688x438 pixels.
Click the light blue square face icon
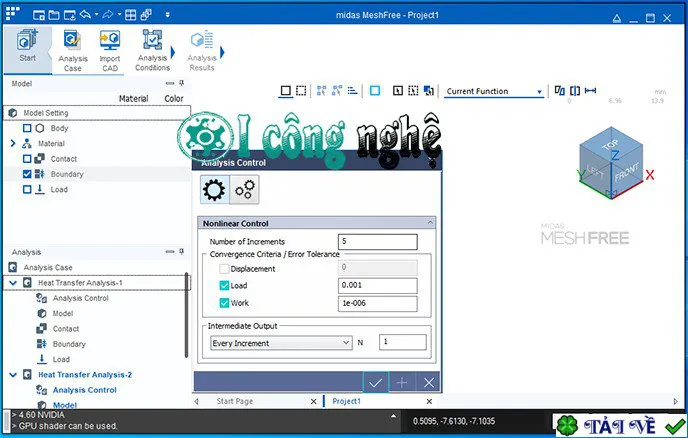375,90
